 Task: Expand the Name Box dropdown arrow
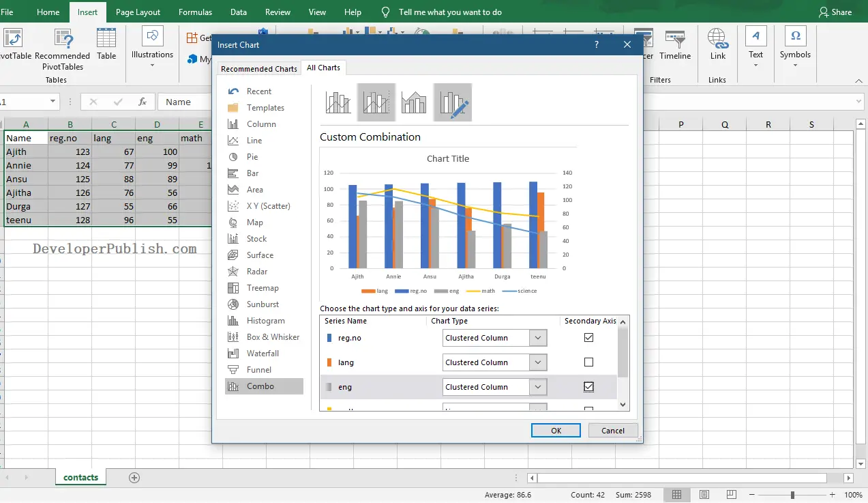point(53,102)
